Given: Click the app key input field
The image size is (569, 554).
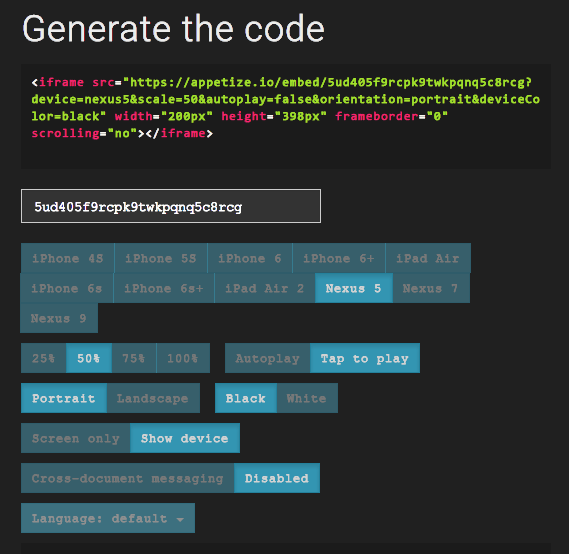Looking at the screenshot, I should coord(171,206).
